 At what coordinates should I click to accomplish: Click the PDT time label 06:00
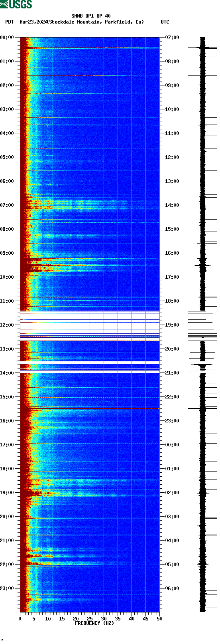point(7,181)
